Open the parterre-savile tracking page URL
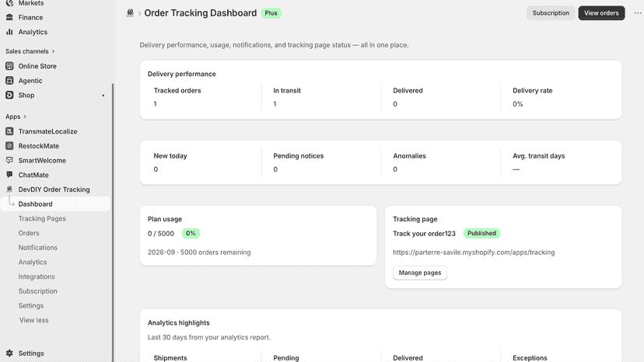 pyautogui.click(x=474, y=252)
